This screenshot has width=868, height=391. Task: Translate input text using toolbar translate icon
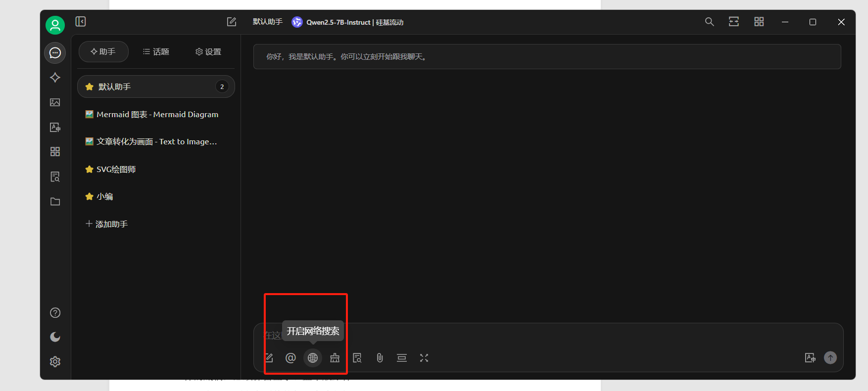[x=810, y=358]
